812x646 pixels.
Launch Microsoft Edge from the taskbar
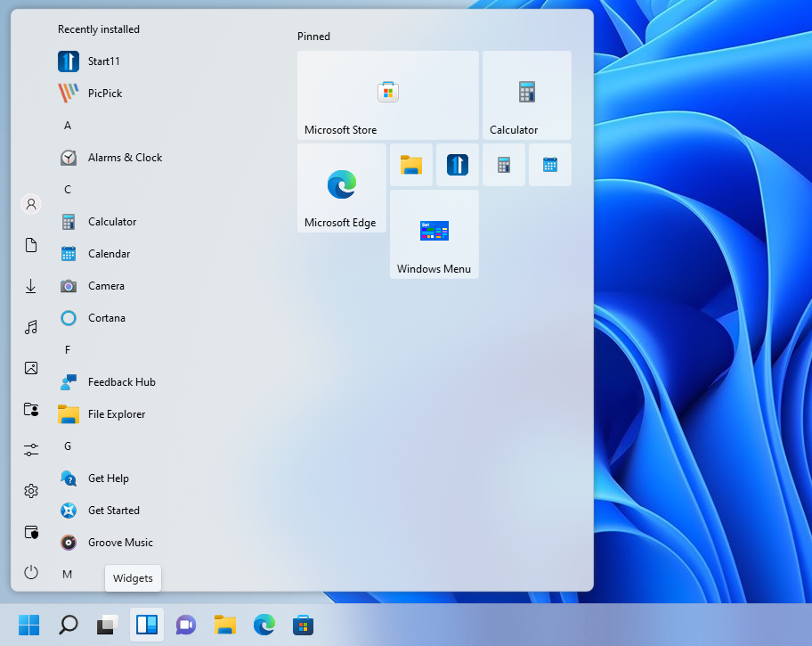pos(264,625)
